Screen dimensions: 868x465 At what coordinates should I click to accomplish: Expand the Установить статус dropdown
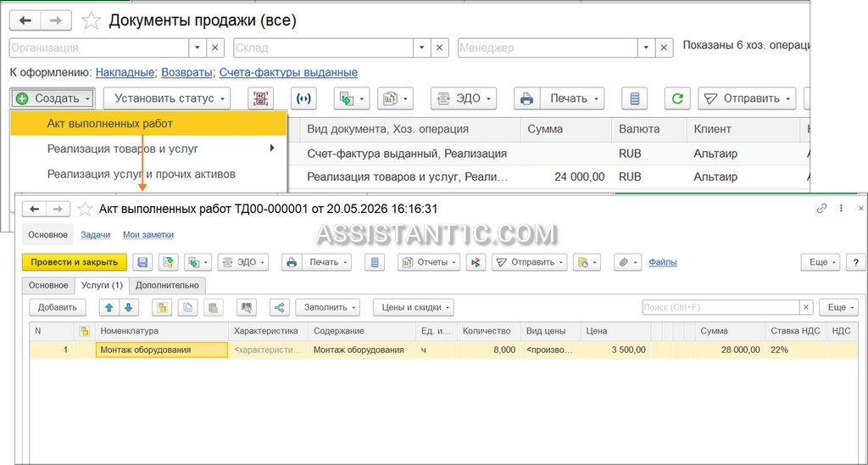click(x=167, y=98)
